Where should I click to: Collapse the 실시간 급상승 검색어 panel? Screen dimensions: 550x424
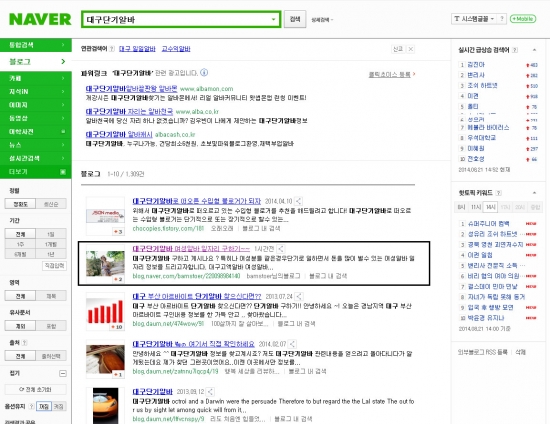coord(534,50)
